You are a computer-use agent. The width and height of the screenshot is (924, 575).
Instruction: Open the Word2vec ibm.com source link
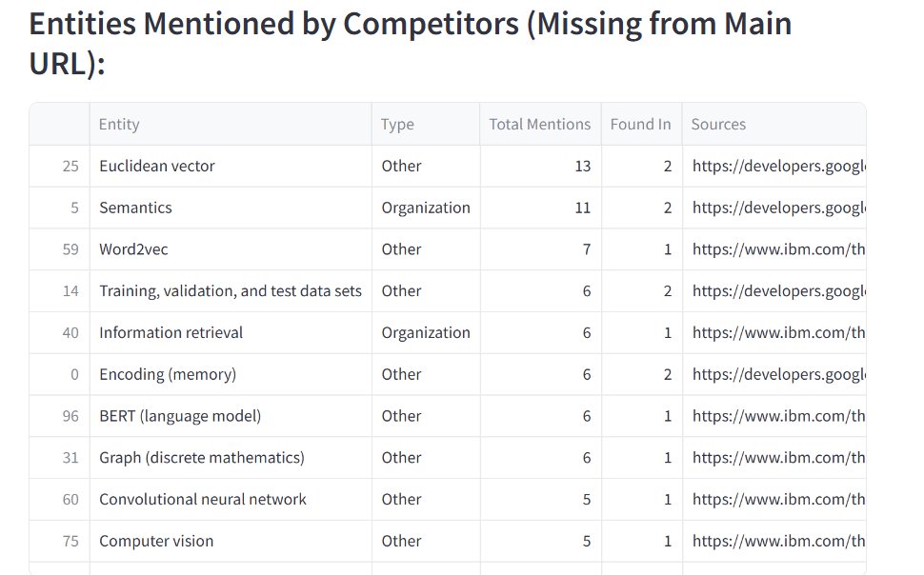778,249
